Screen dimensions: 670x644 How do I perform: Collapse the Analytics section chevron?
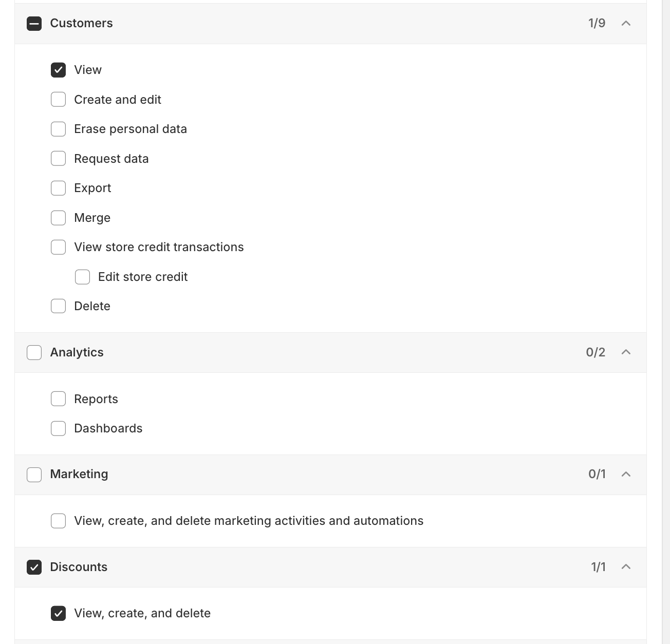tap(626, 352)
